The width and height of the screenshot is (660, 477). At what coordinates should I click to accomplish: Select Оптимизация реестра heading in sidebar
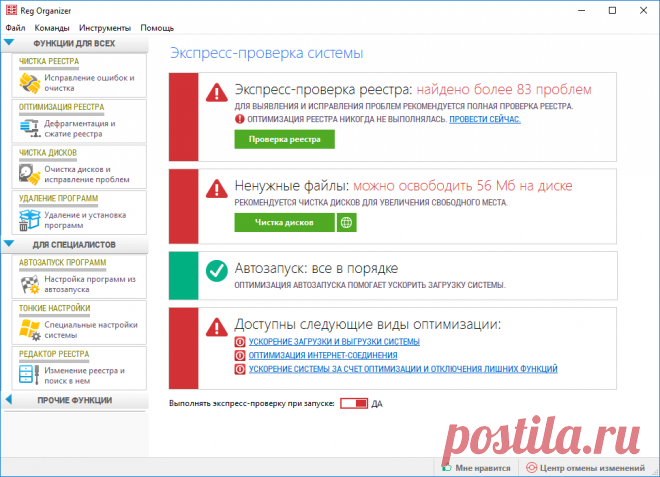click(x=61, y=107)
